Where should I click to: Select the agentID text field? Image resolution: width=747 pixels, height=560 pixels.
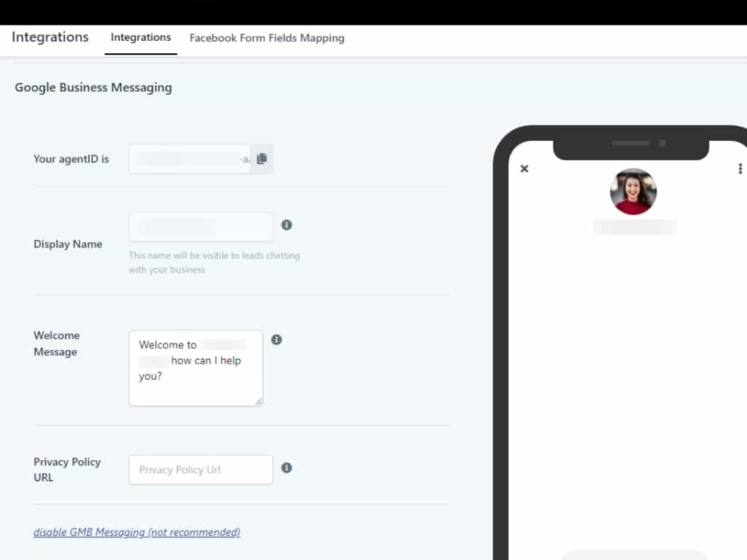click(x=190, y=159)
